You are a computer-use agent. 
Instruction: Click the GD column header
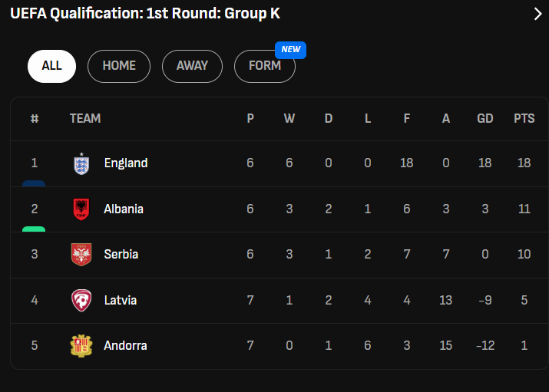point(485,119)
